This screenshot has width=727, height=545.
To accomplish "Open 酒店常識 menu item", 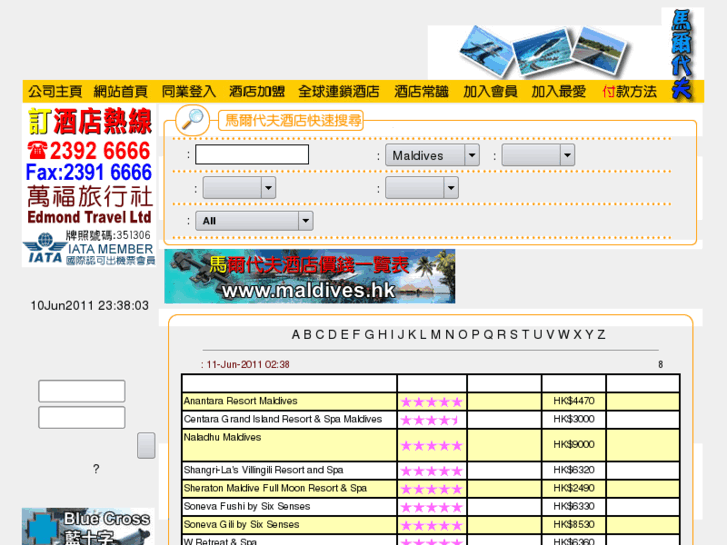I will [421, 91].
